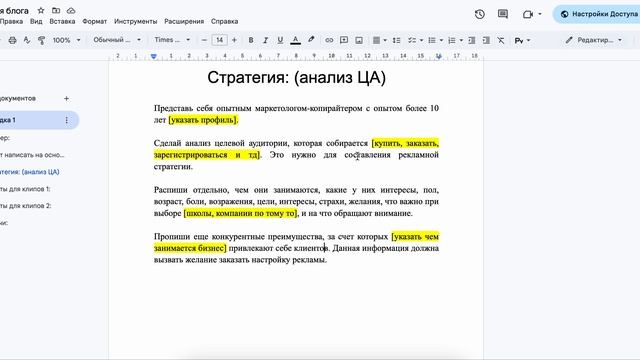Click the checklist icon in the toolbar

[x=412, y=40]
